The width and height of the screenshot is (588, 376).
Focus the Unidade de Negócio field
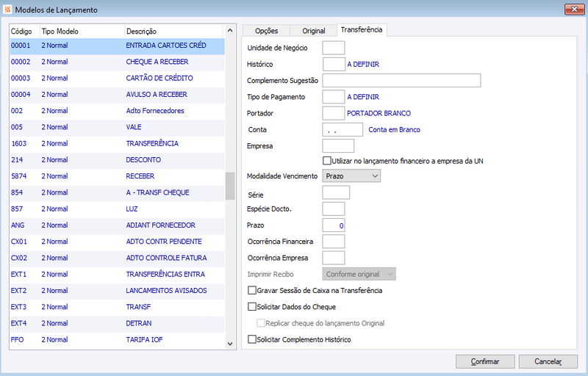tap(334, 48)
